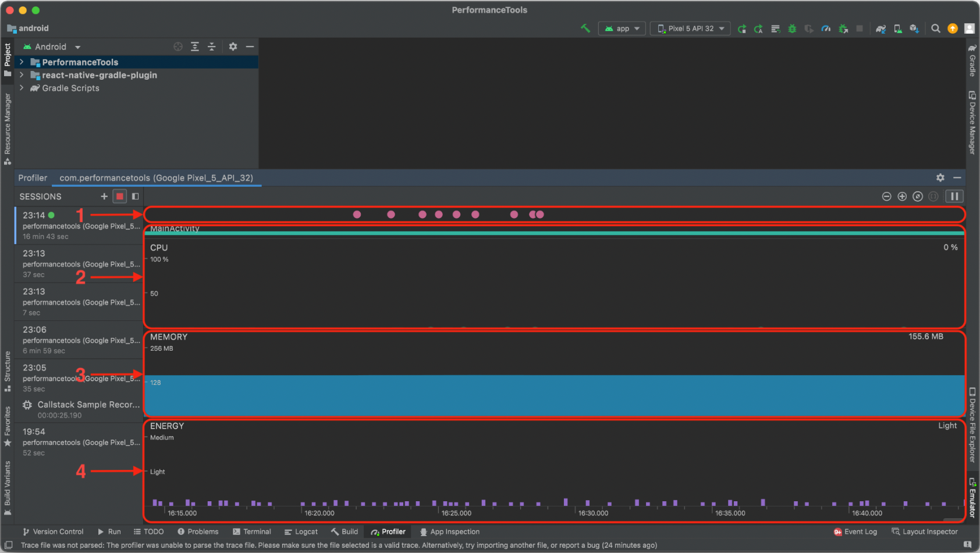
Task: Open the Structure side tab
Action: (x=7, y=371)
